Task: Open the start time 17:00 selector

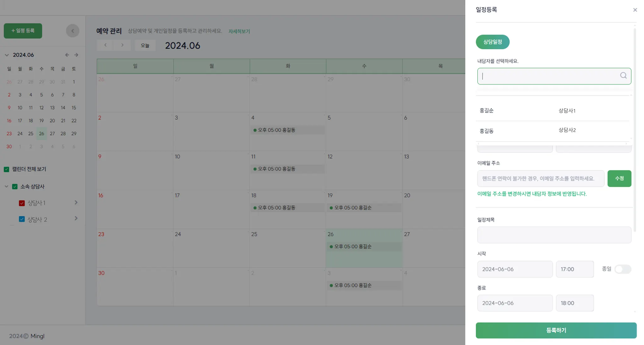Action: point(575,269)
